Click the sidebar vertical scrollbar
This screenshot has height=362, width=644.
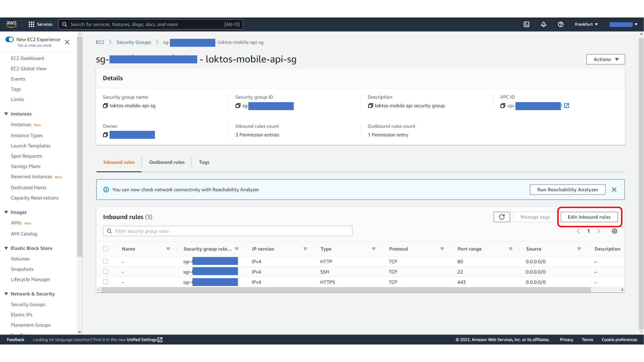tap(80, 146)
